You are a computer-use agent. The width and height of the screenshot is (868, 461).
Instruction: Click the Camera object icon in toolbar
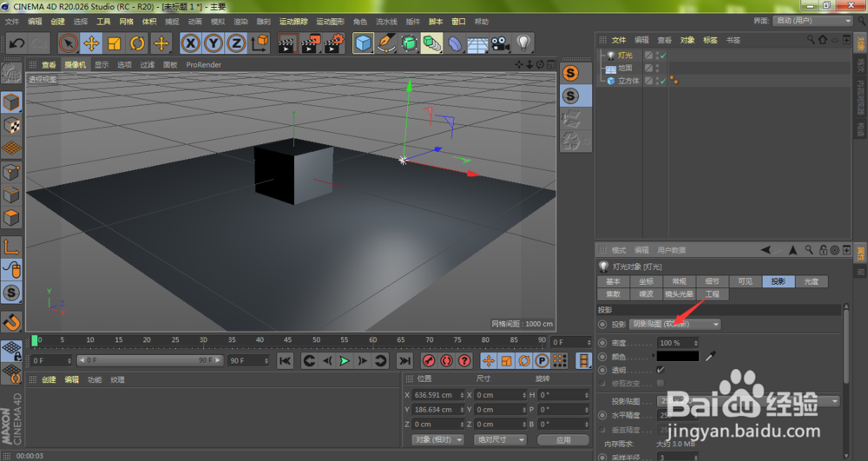[x=500, y=43]
